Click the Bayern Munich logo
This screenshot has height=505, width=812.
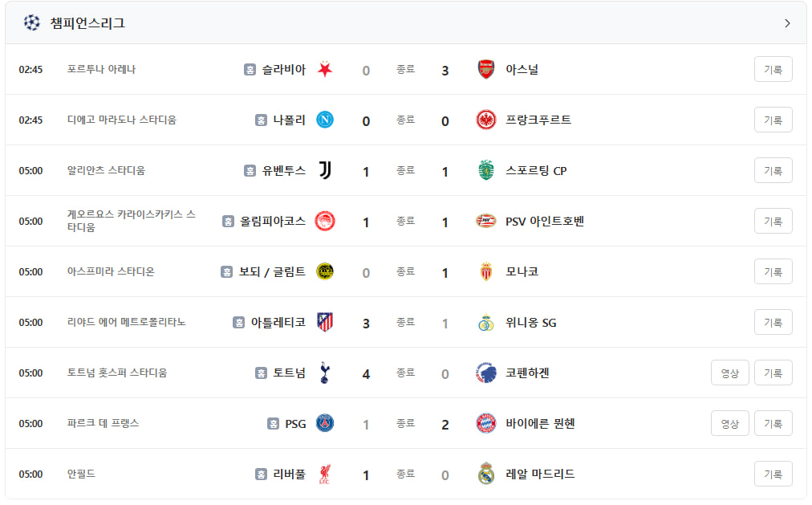485,423
